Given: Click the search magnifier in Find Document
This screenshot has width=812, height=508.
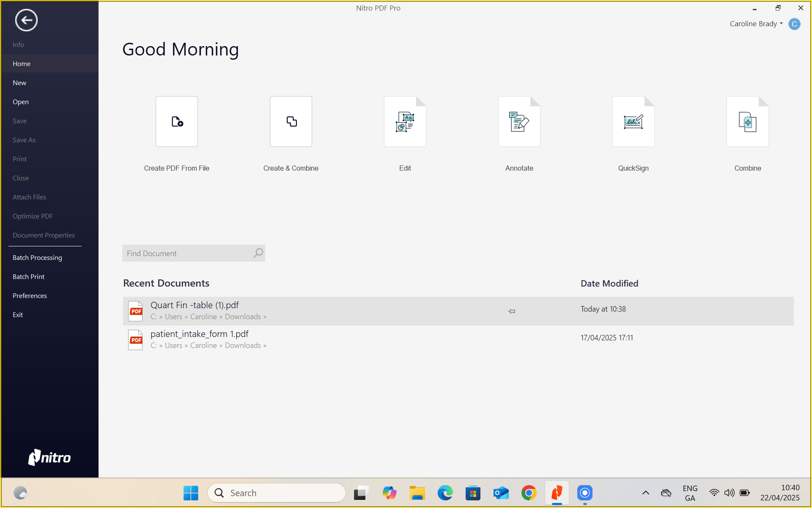Looking at the screenshot, I should click(258, 253).
